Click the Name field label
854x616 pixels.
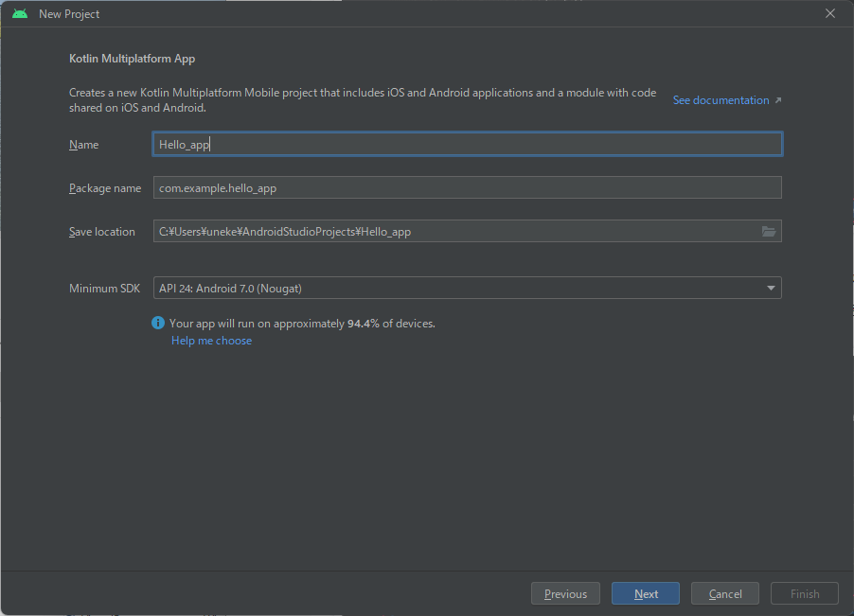(83, 145)
